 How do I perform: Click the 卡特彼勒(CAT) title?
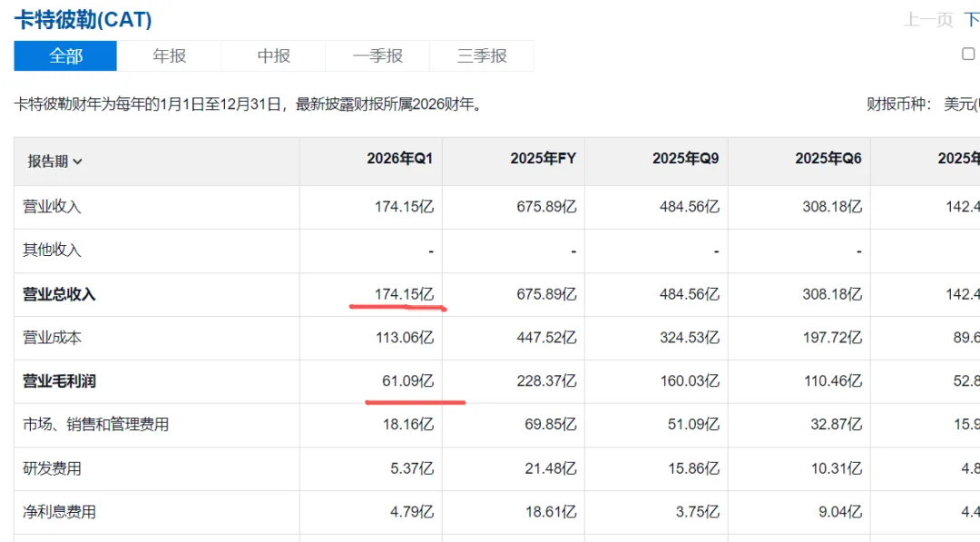(83, 19)
